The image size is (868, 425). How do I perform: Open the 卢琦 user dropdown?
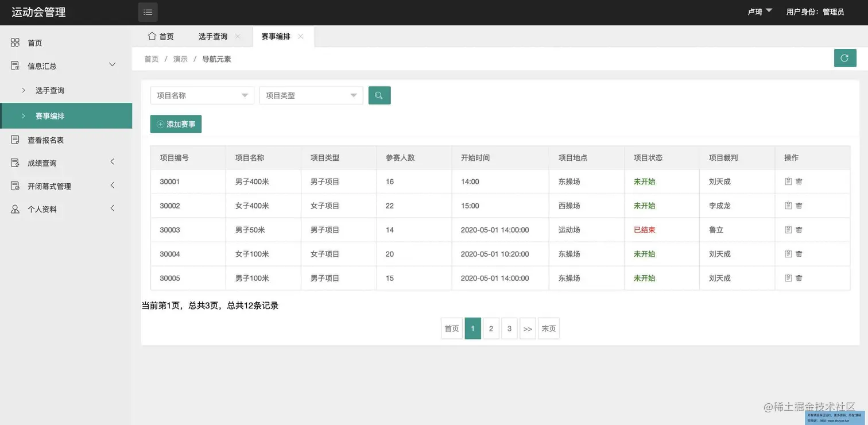pyautogui.click(x=759, y=11)
